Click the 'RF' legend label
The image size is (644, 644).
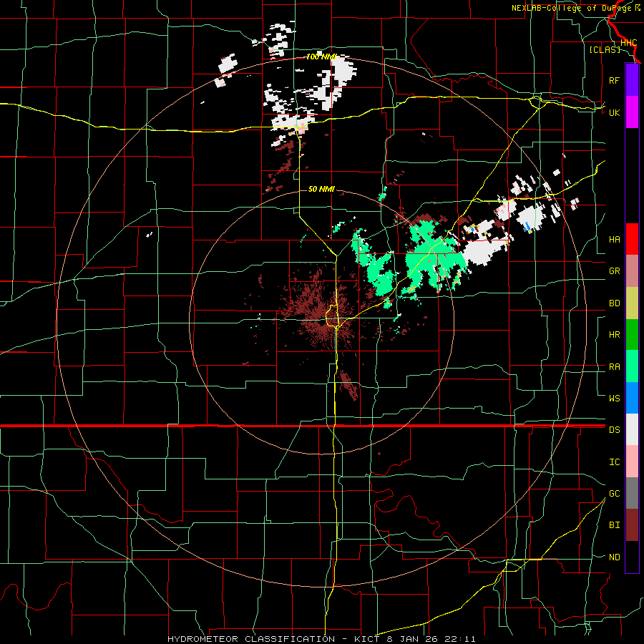614,81
